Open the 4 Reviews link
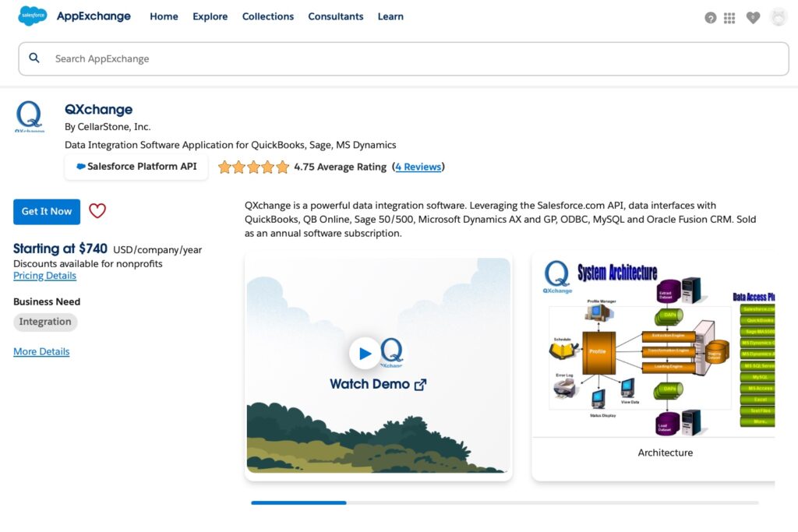 click(x=418, y=167)
